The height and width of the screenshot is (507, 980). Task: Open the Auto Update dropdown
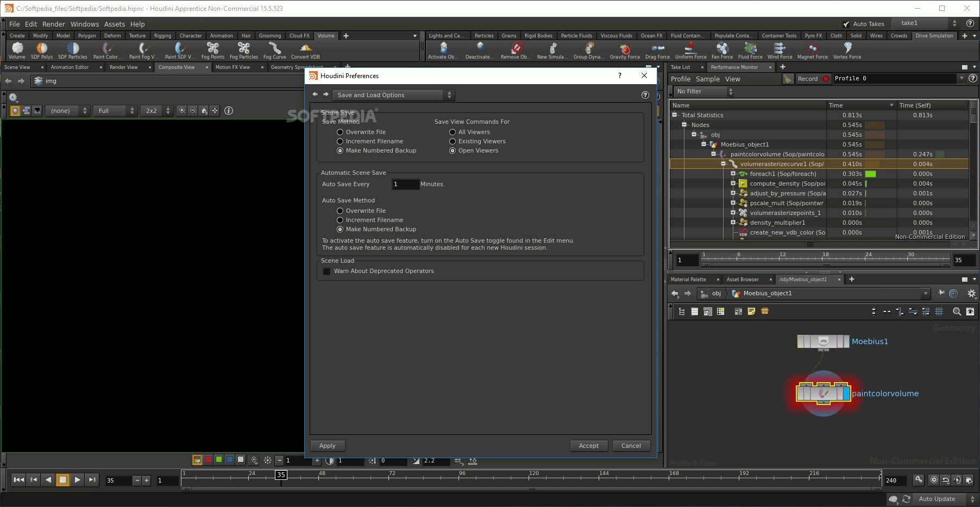pos(946,499)
